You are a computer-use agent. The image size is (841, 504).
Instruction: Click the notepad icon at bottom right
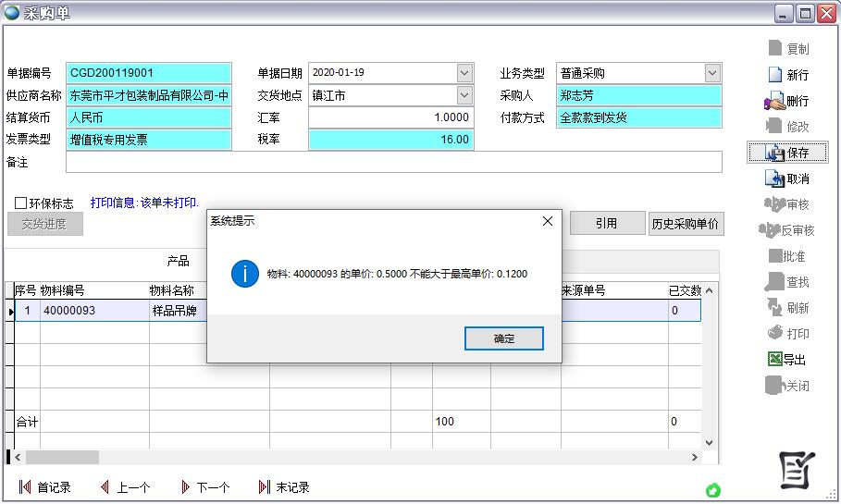click(x=795, y=471)
